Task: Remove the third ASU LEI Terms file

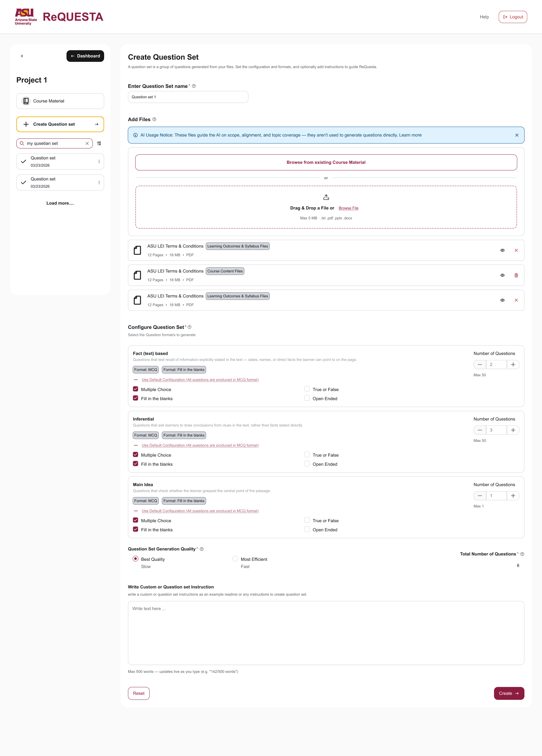Action: click(x=516, y=300)
